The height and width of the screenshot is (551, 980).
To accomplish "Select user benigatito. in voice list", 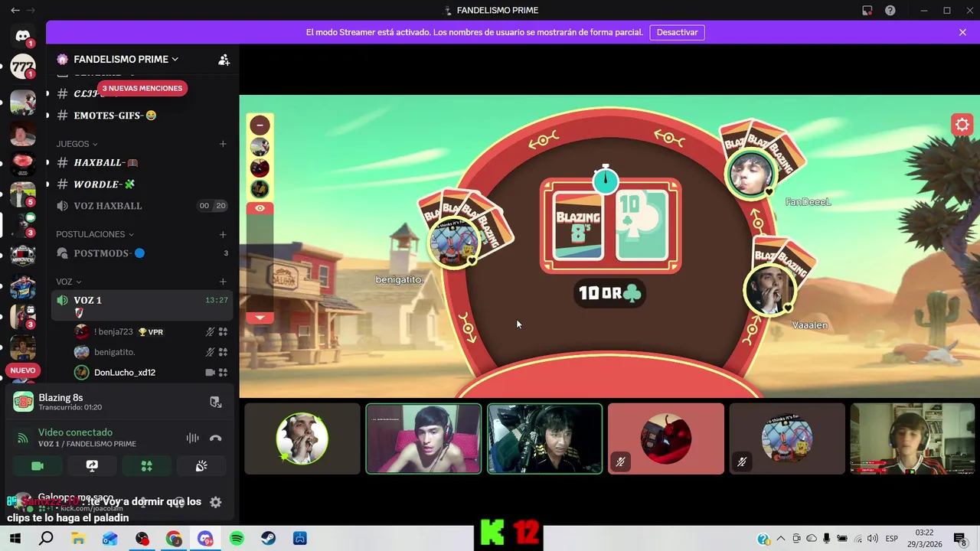I will click(x=142, y=352).
